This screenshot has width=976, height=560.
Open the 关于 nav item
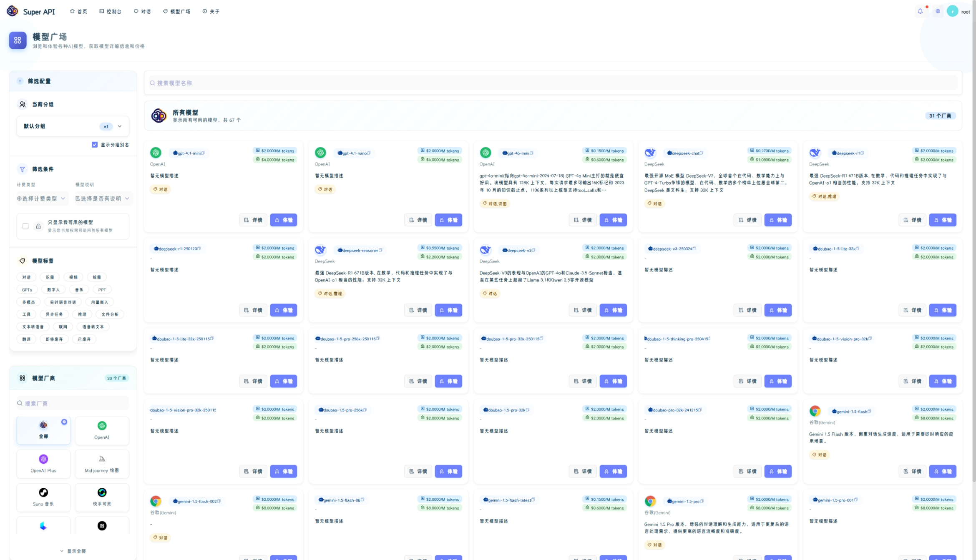[211, 11]
